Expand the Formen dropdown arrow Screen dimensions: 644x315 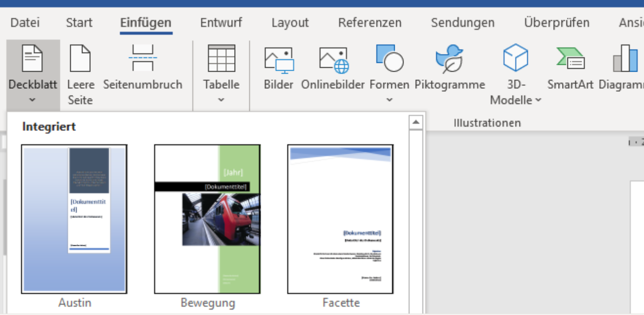[389, 100]
